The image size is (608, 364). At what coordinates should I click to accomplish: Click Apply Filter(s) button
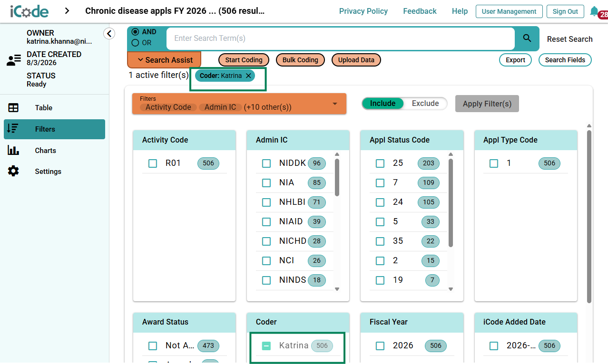pos(487,104)
